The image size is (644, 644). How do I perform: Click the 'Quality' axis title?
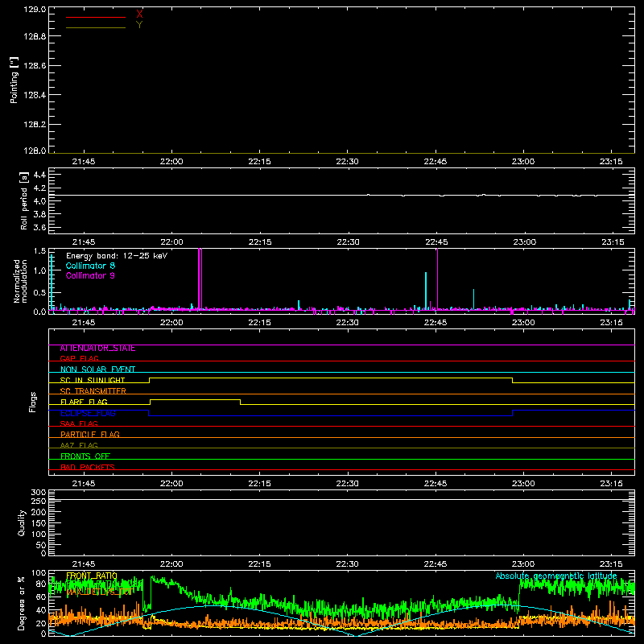22,522
